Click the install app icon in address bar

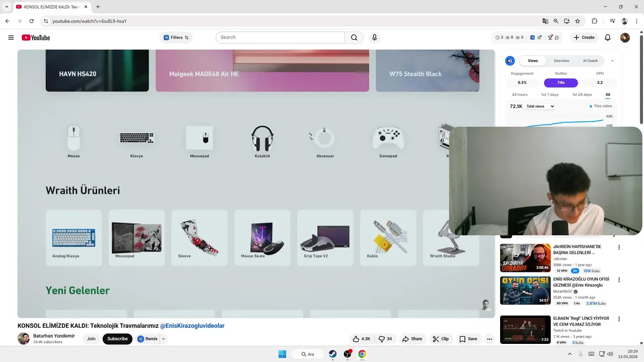(567, 21)
